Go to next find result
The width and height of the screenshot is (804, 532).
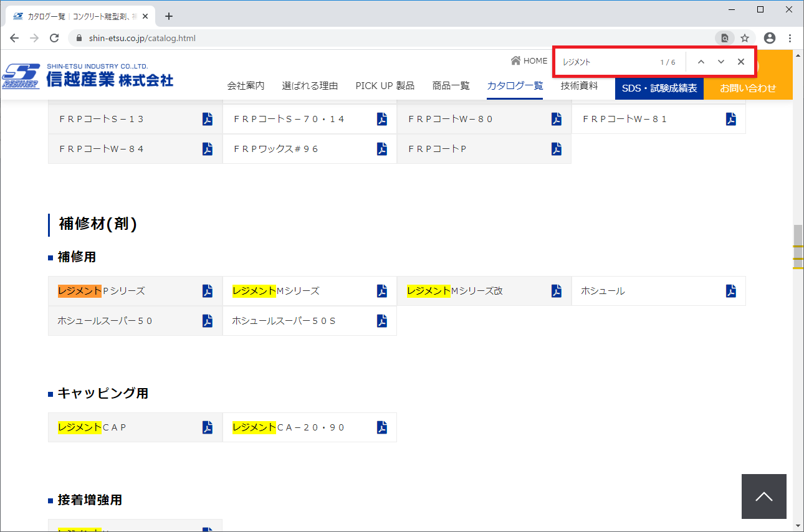click(x=721, y=62)
